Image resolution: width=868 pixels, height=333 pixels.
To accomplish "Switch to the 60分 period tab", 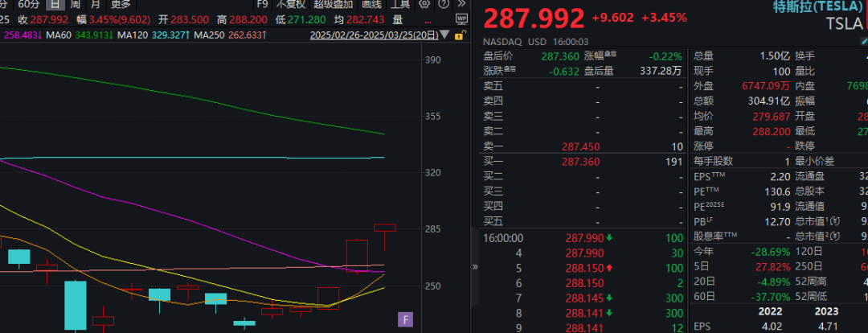I will tap(28, 5).
